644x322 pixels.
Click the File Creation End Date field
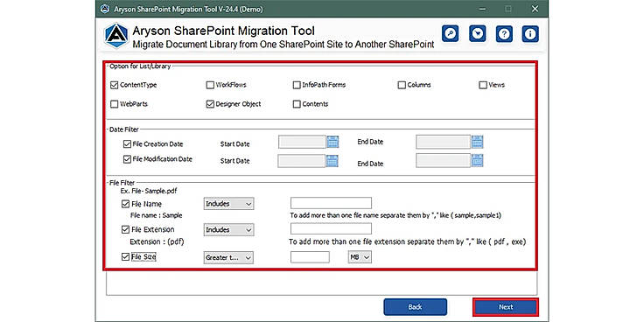[x=444, y=142]
